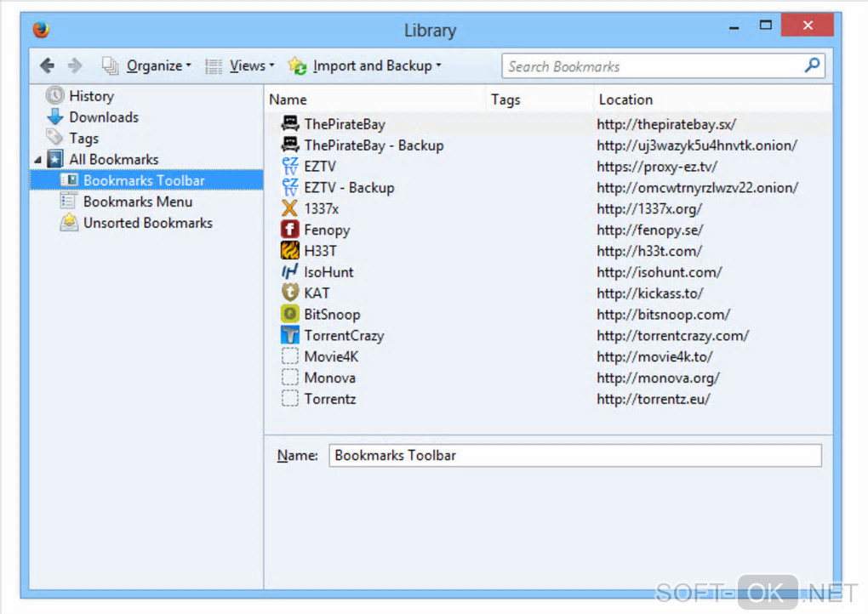
Task: Click the H33T favicon
Action: tap(289, 251)
